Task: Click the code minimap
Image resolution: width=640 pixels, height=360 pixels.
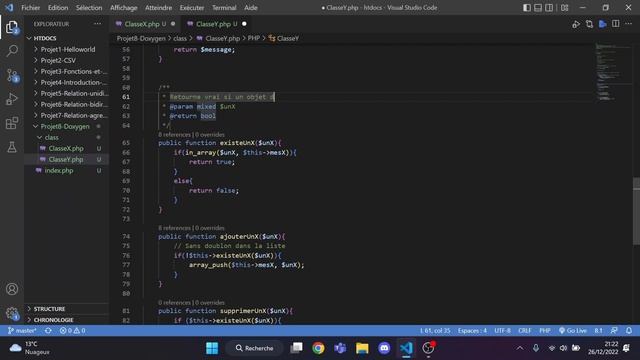Action: [x=612, y=72]
